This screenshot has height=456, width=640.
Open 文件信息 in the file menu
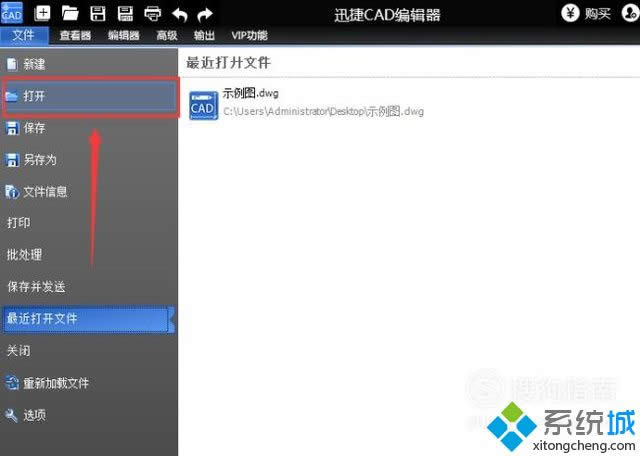[x=89, y=191]
